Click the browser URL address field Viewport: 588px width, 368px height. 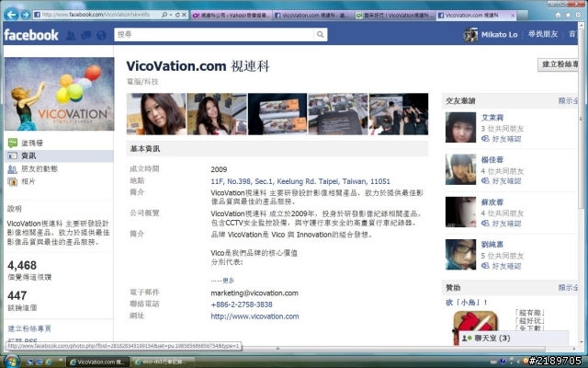coord(96,15)
